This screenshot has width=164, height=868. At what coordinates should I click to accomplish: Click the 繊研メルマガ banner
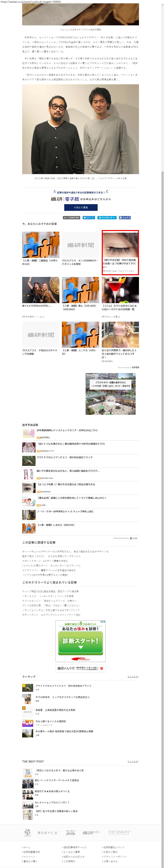(x=80, y=668)
